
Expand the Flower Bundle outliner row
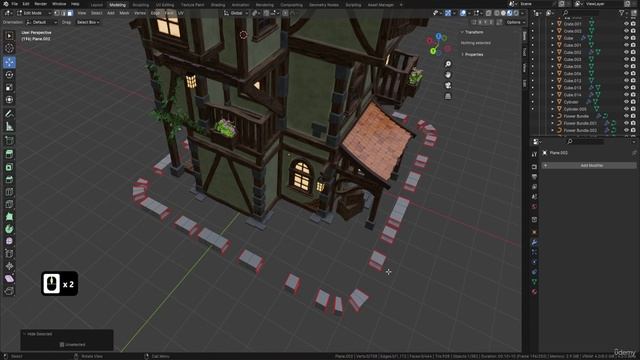point(553,116)
